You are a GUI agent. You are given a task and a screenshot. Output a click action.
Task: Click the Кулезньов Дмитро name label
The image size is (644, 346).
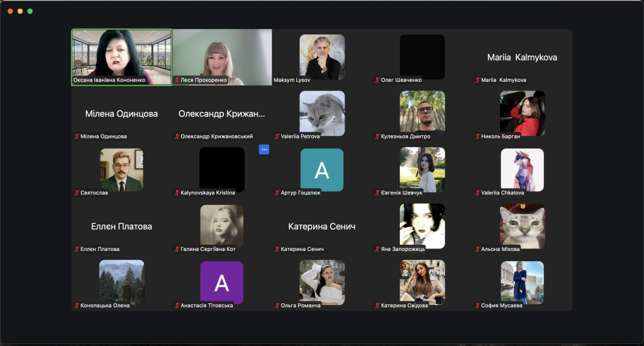pos(406,137)
